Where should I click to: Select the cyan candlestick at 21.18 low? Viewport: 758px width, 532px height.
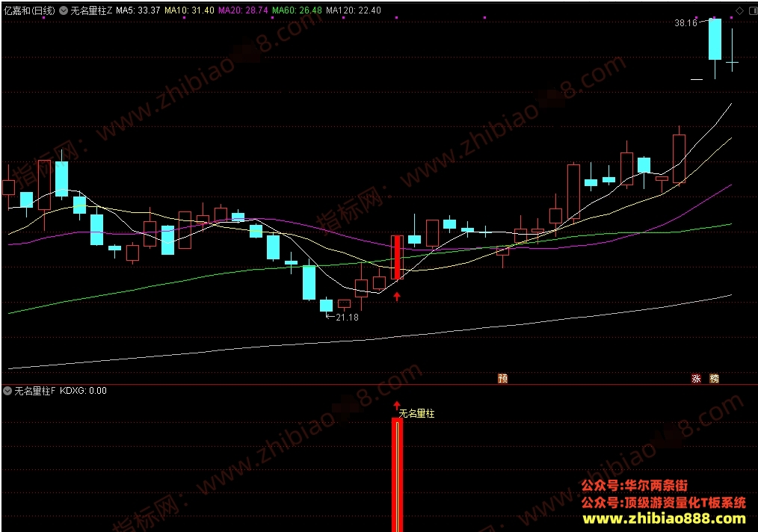click(x=327, y=306)
